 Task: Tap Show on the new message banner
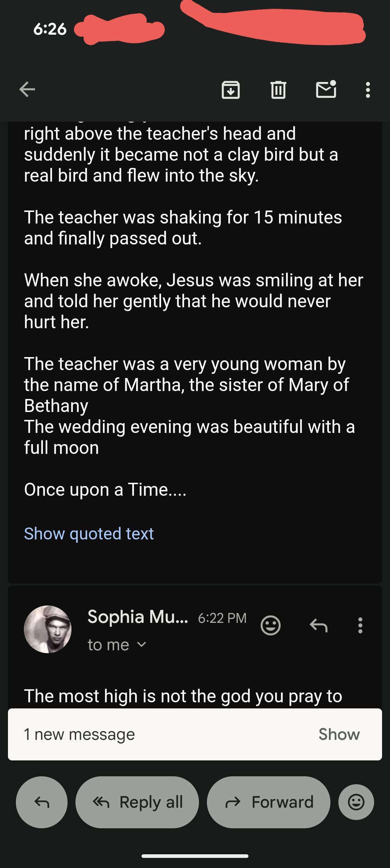[x=339, y=734]
